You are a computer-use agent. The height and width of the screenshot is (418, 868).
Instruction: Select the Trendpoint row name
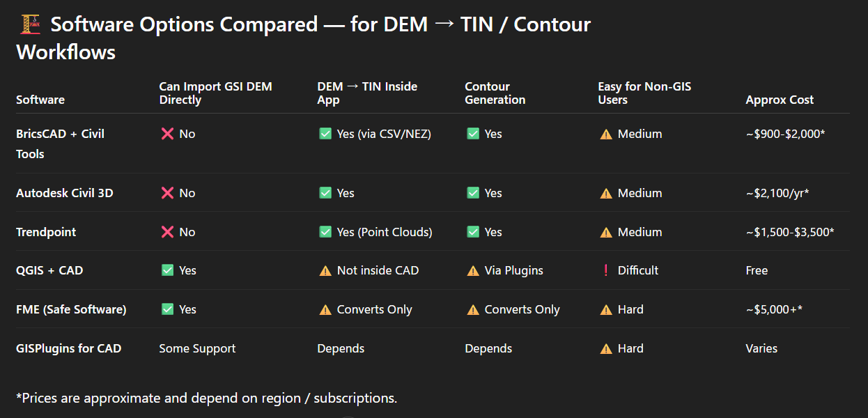click(x=46, y=232)
